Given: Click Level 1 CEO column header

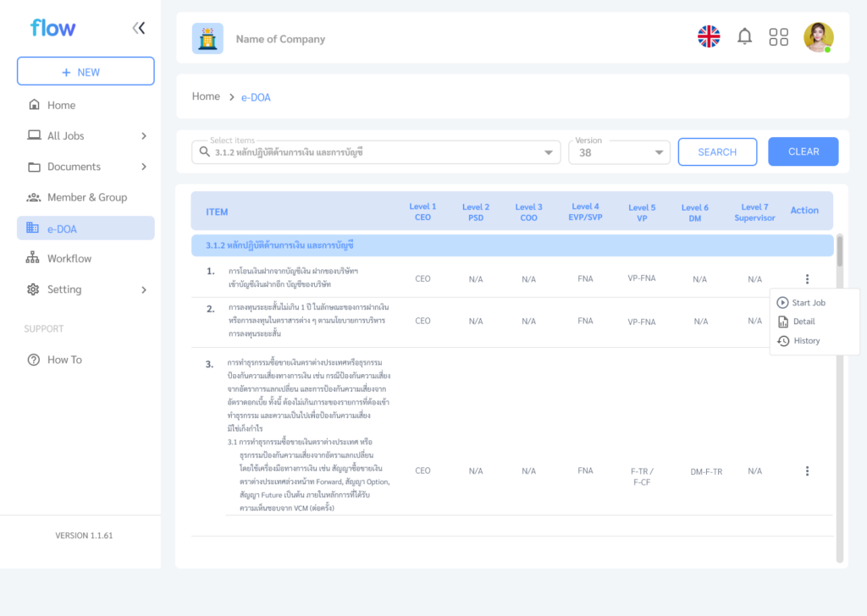Looking at the screenshot, I should coord(422,212).
